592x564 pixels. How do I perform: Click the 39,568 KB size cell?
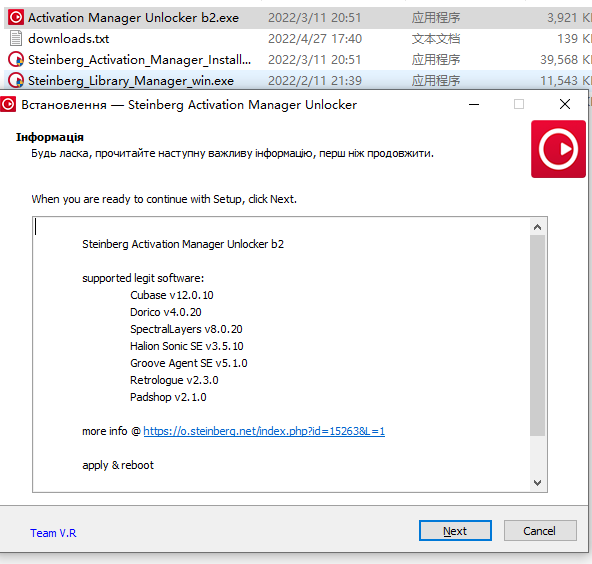[566, 60]
